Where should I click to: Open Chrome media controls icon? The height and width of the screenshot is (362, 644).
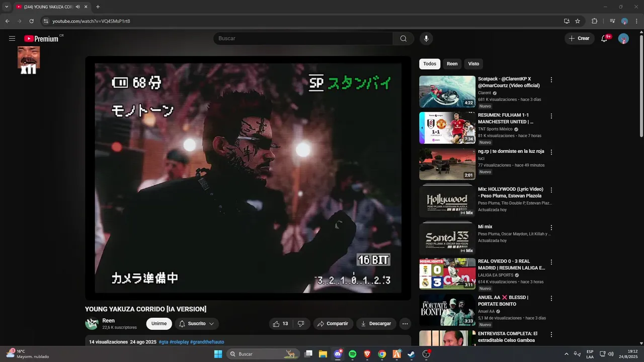pos(612,21)
